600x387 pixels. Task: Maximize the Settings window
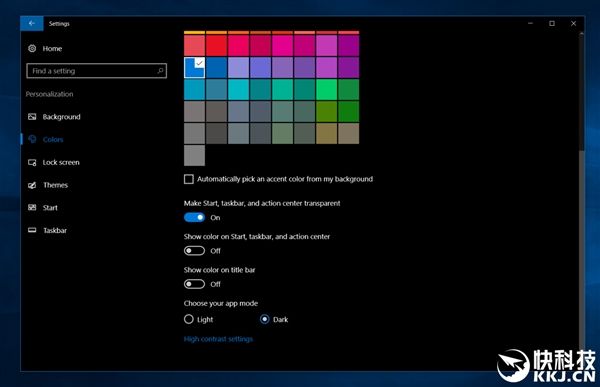(x=552, y=23)
